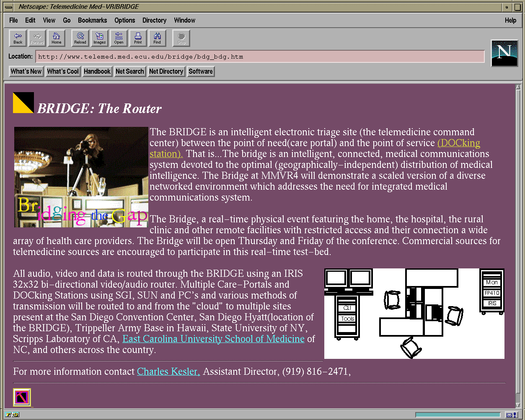Click the BRIDGE room layout diagram
The image size is (525, 420).
(x=414, y=314)
